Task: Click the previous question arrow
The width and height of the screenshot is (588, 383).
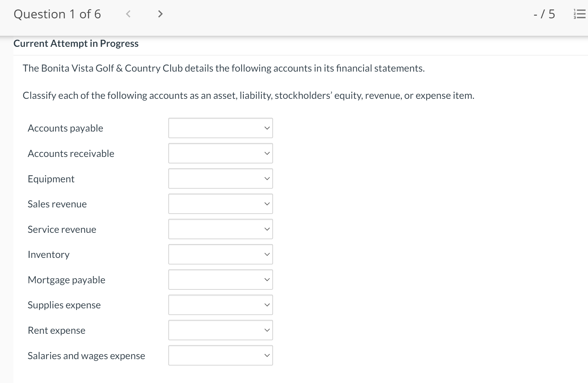Action: (128, 14)
